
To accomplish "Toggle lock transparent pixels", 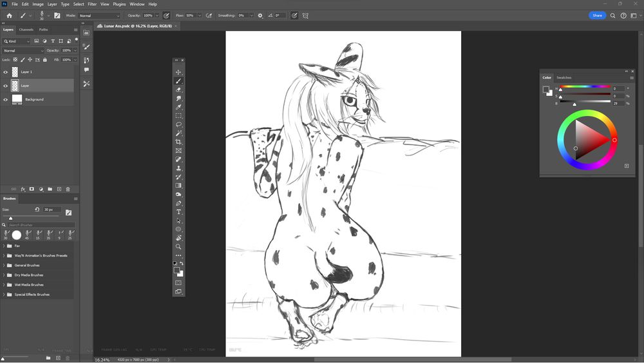I will 15,59.
